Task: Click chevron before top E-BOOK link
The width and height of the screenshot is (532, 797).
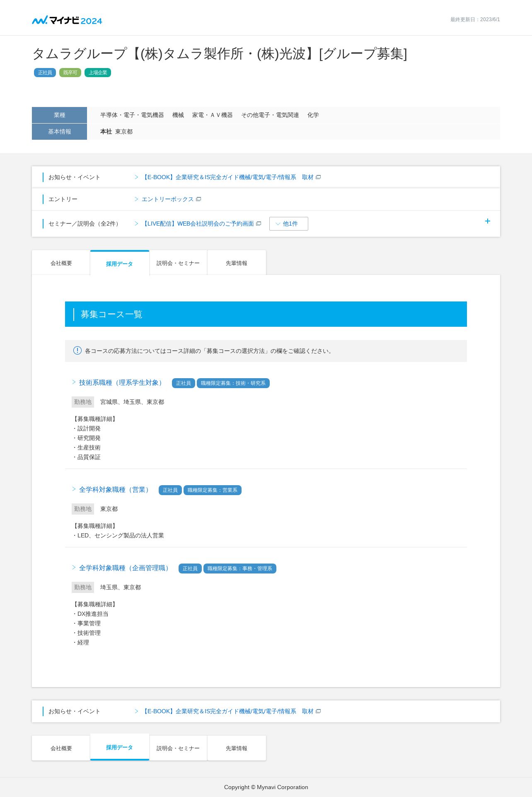Action: click(x=136, y=177)
